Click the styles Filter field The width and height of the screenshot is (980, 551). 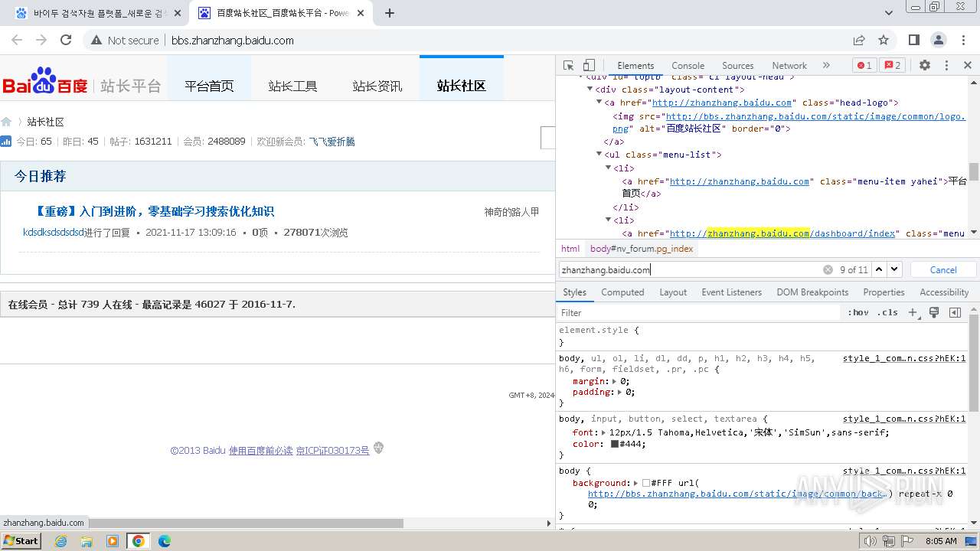tap(698, 312)
